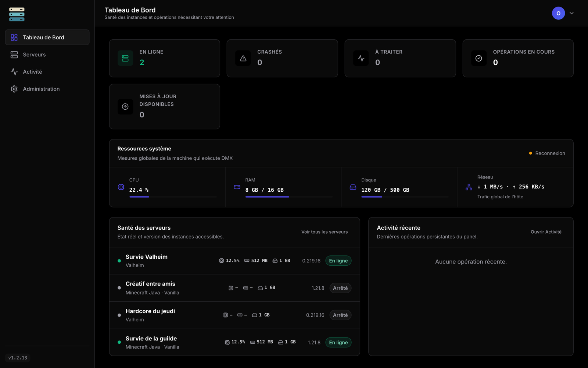Click the Tableau de Bord grid icon

coord(14,38)
